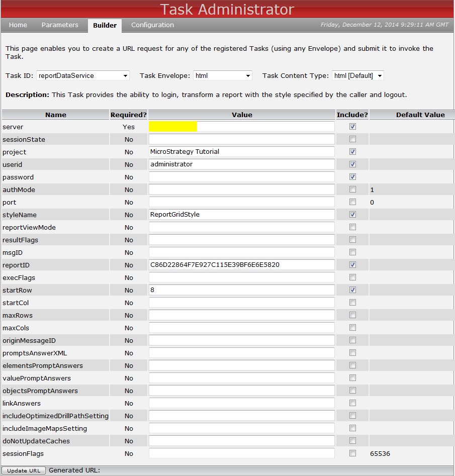455x476 pixels.
Task: Click the promptsAnswerXML value field
Action: pyautogui.click(x=241, y=353)
